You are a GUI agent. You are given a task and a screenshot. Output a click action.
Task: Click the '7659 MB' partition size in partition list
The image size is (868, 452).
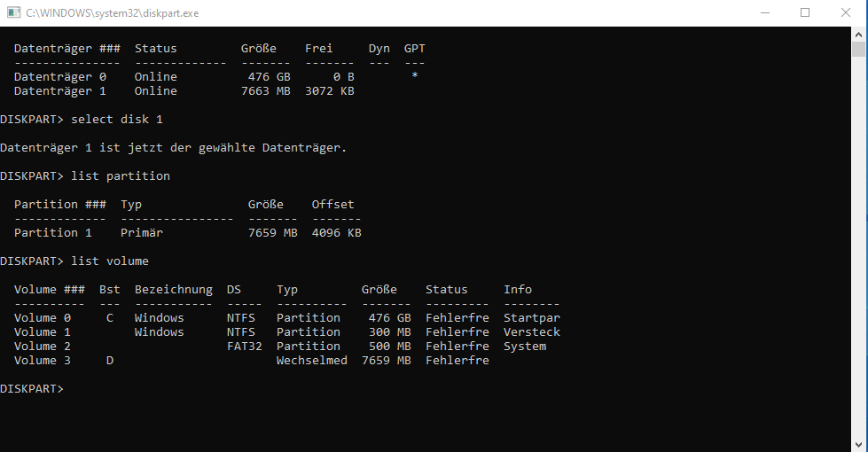[x=273, y=233]
